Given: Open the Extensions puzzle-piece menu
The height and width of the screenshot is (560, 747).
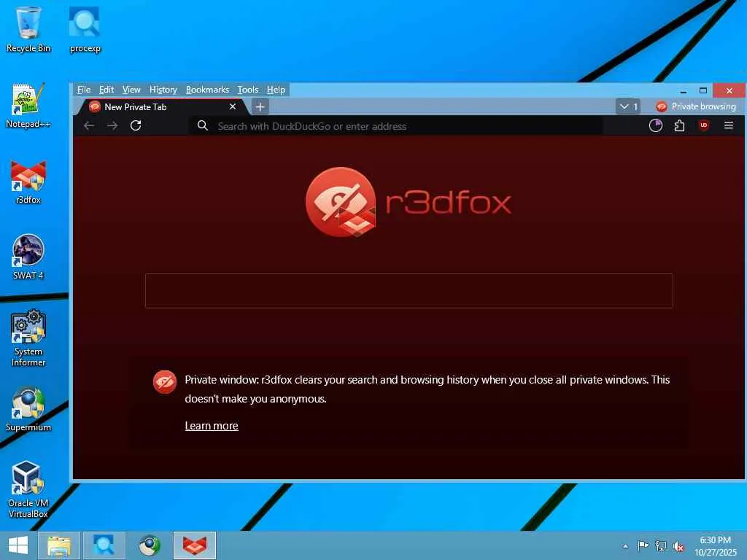Looking at the screenshot, I should [x=679, y=125].
